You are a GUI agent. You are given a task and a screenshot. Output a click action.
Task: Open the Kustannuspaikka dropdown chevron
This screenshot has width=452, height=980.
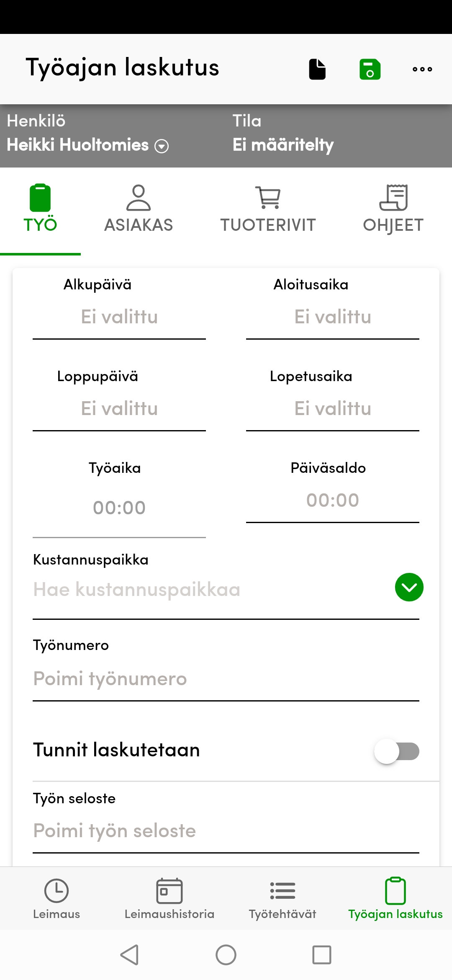point(409,588)
